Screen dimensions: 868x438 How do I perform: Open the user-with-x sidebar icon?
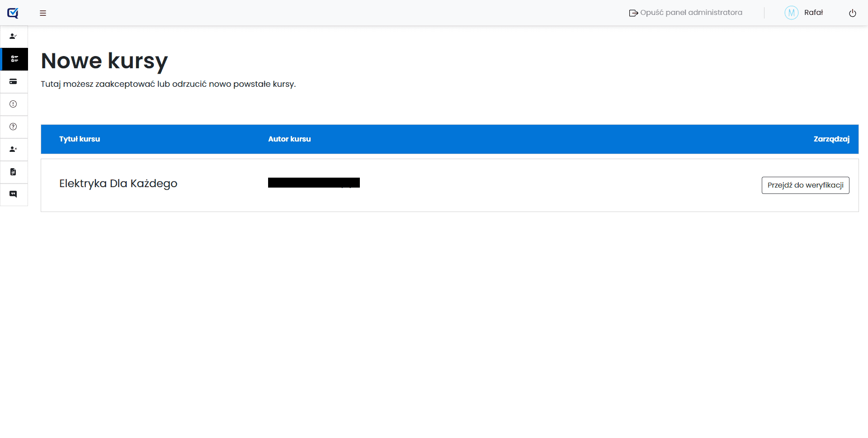coord(14,149)
